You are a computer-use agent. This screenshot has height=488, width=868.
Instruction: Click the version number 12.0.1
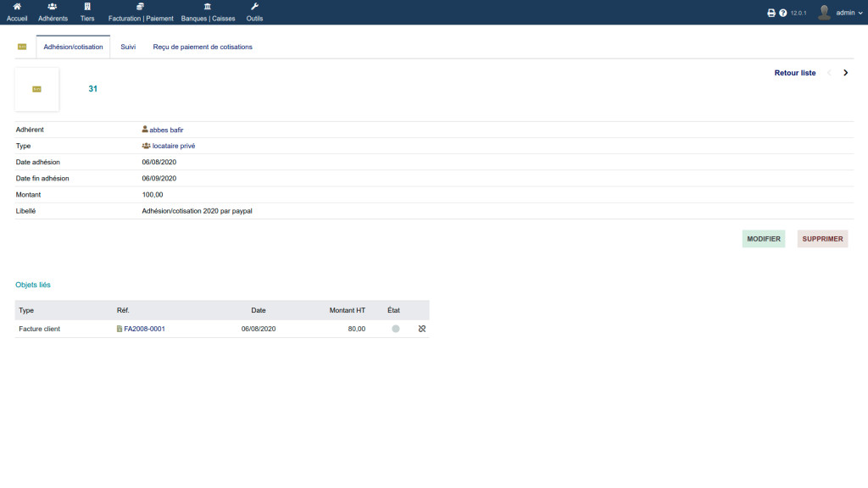(798, 13)
